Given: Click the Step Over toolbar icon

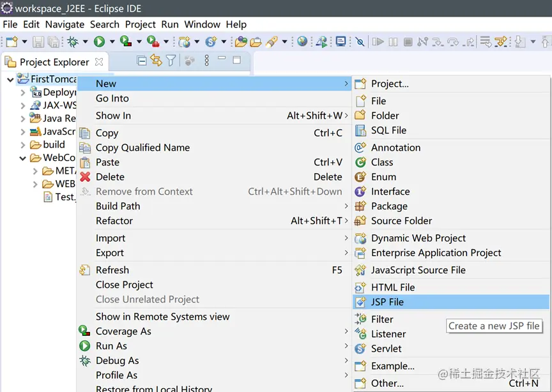Looking at the screenshot, I should [453, 42].
